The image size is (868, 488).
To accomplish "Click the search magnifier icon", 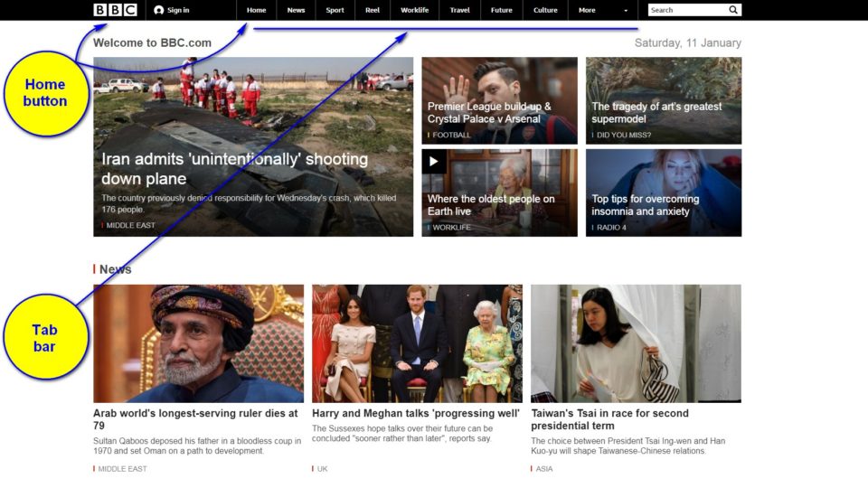I will tap(733, 10).
